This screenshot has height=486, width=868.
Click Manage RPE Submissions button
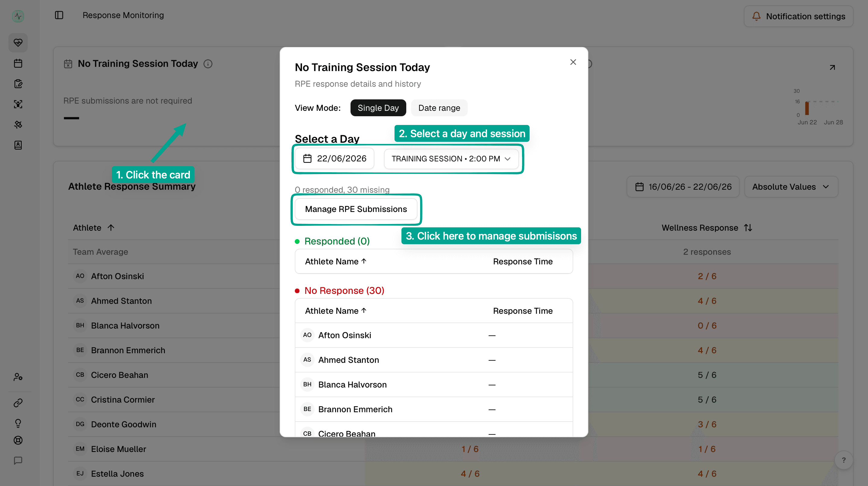pos(356,209)
